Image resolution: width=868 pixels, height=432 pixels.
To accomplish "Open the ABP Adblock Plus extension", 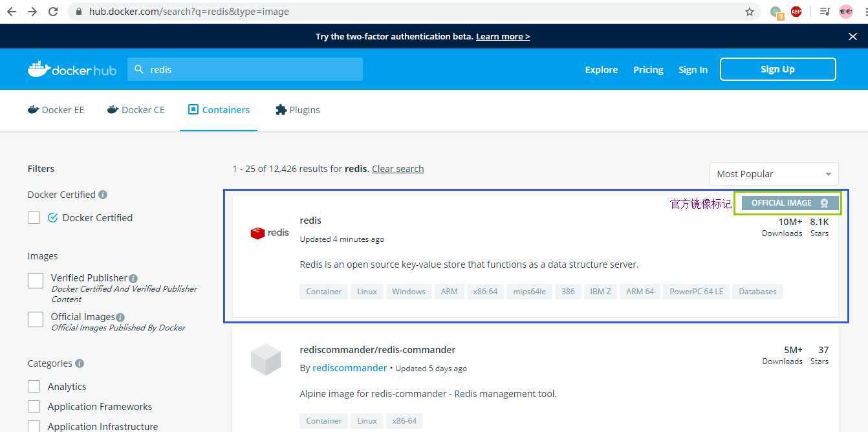I will [x=796, y=11].
